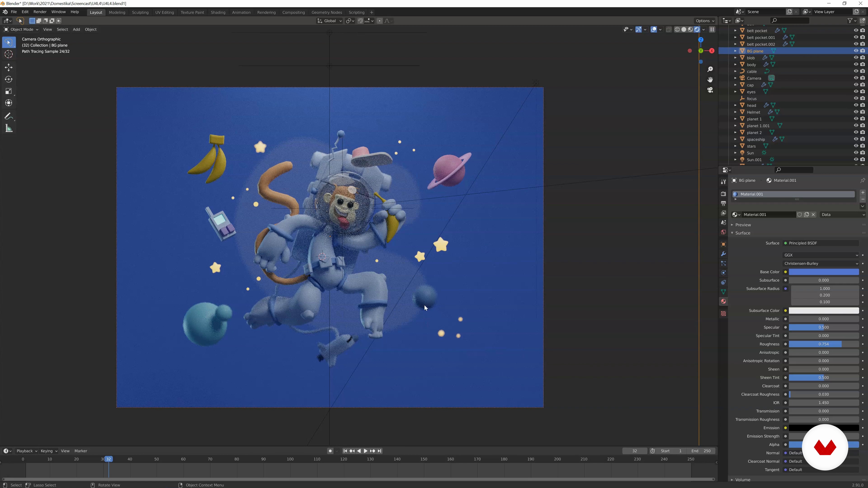Hide the Helmet object eye icon

(x=856, y=112)
